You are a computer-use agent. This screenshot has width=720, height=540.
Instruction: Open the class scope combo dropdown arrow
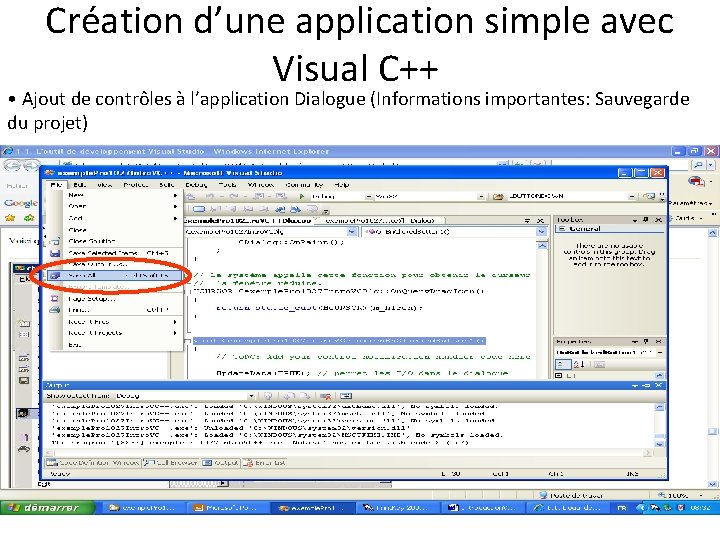(x=352, y=232)
